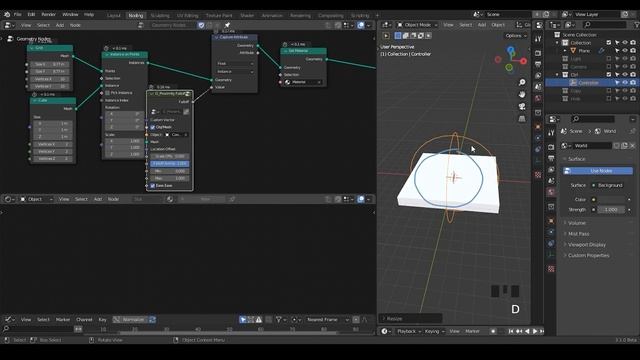Play the animation forward

[534, 331]
